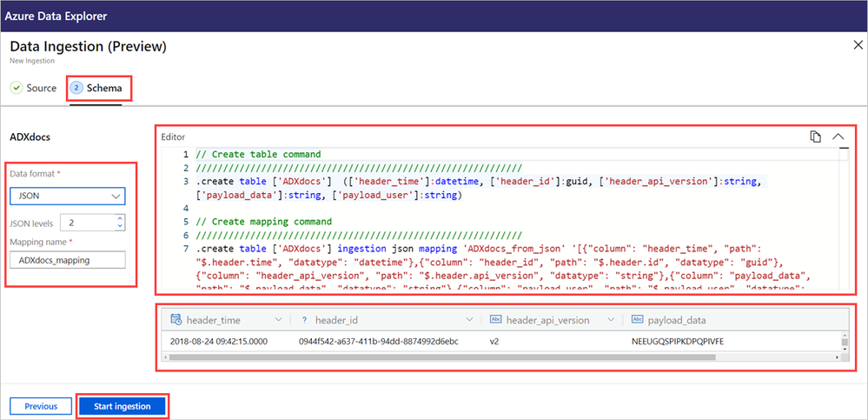This screenshot has height=420, width=868.
Task: Click the JSON levels label
Action: (x=31, y=223)
